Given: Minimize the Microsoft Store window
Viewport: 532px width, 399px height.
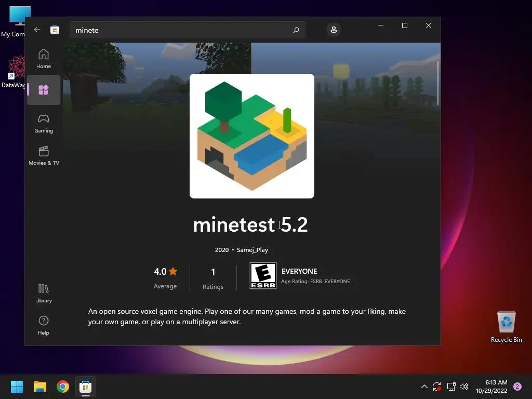Looking at the screenshot, I should tap(381, 25).
